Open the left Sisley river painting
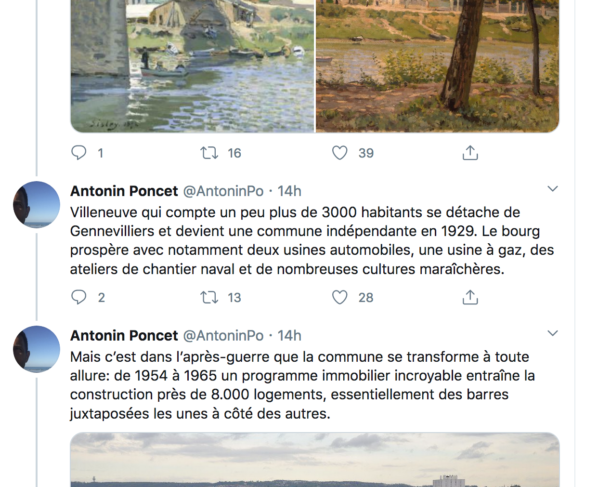598x487 pixels. pyautogui.click(x=193, y=66)
